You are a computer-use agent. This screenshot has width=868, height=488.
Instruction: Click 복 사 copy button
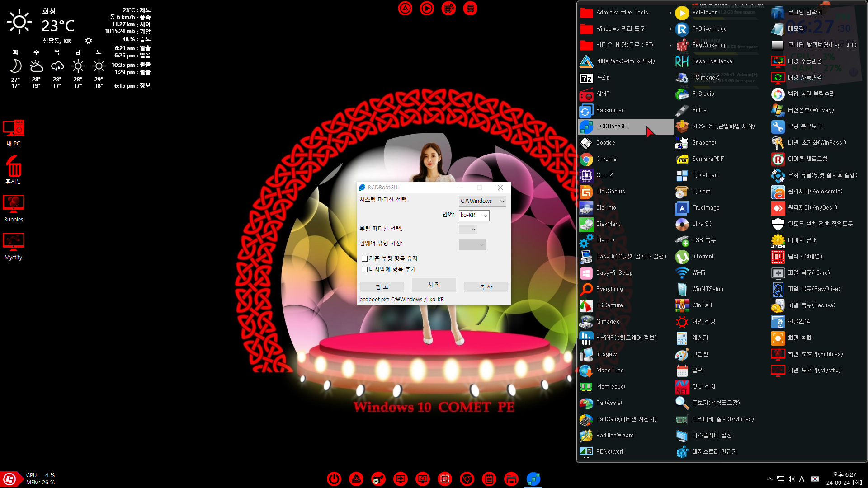click(x=486, y=287)
